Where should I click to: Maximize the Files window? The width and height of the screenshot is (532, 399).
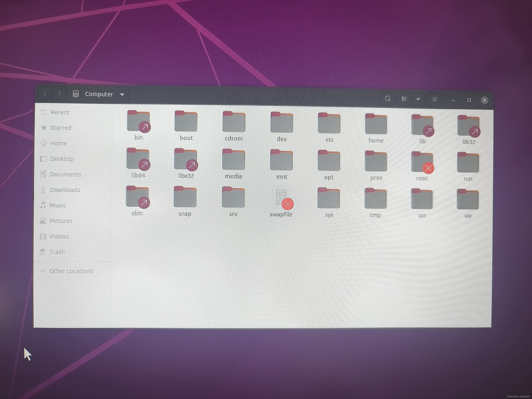pos(469,100)
